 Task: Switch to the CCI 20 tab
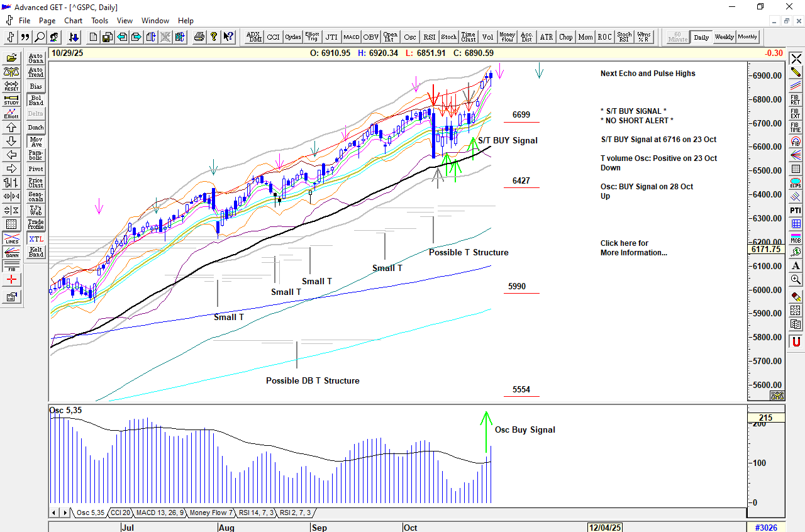click(x=120, y=513)
